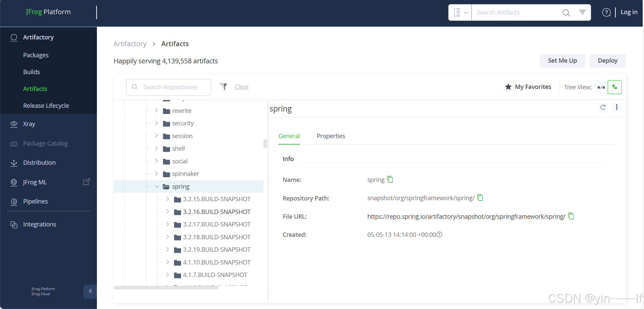Open the Builds menu item
Screen dimensions: 644x309
click(x=32, y=72)
